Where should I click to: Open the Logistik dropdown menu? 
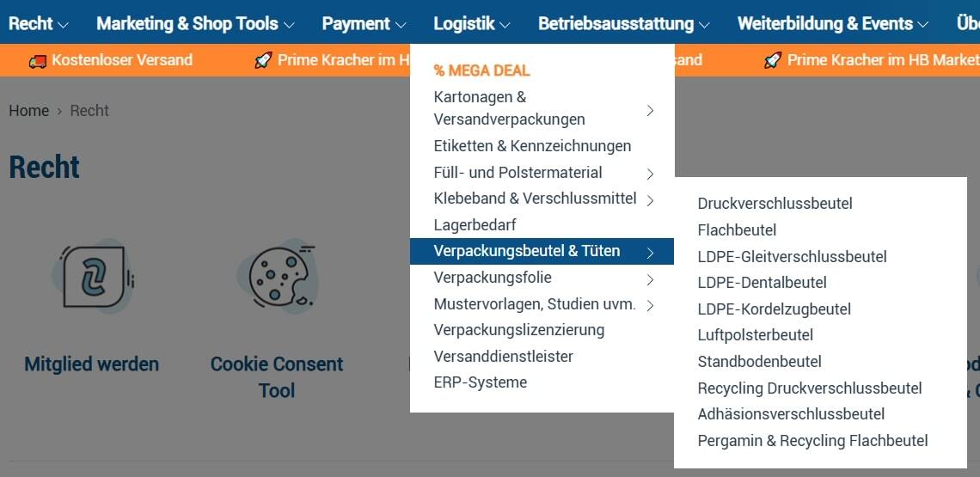471,24
